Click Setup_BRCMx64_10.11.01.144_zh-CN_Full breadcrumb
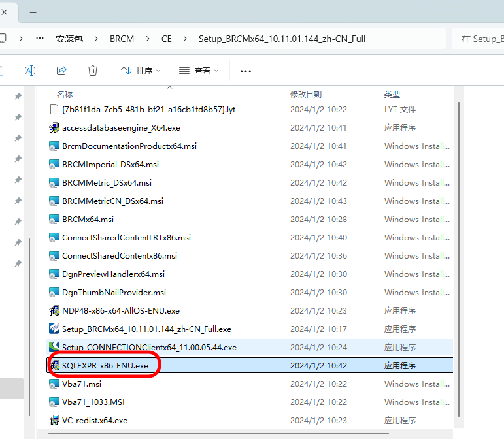 tap(282, 39)
